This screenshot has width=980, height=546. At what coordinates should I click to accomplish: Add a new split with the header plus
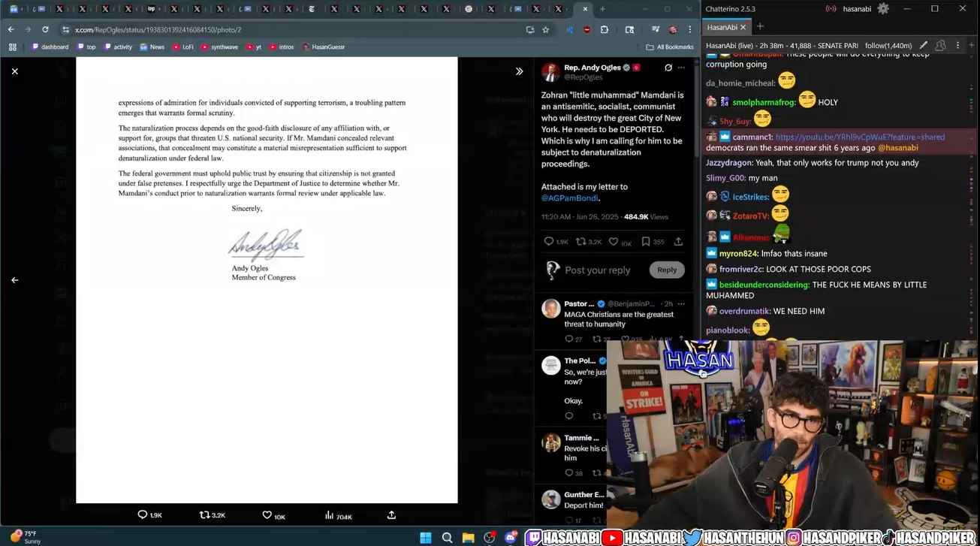[x=972, y=45]
